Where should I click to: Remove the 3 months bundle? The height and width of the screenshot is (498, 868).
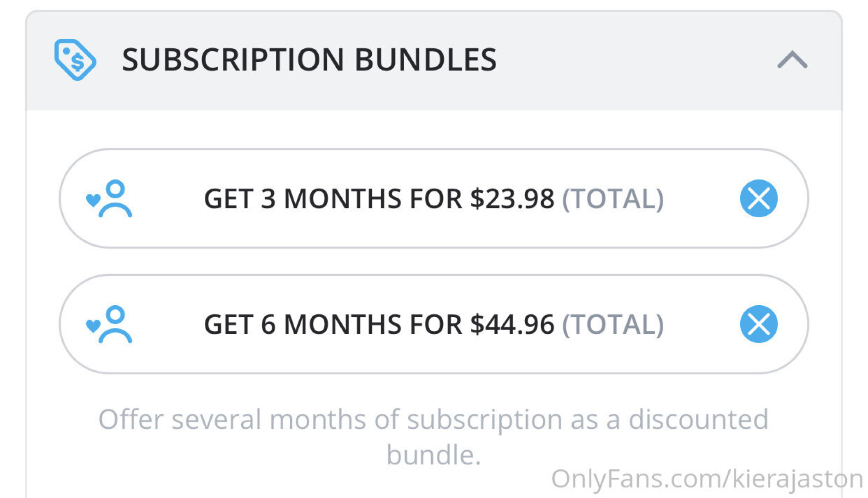coord(759,199)
